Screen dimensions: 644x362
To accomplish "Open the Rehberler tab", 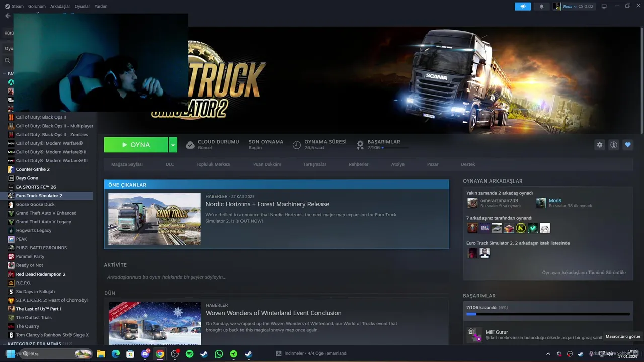I will click(x=359, y=164).
